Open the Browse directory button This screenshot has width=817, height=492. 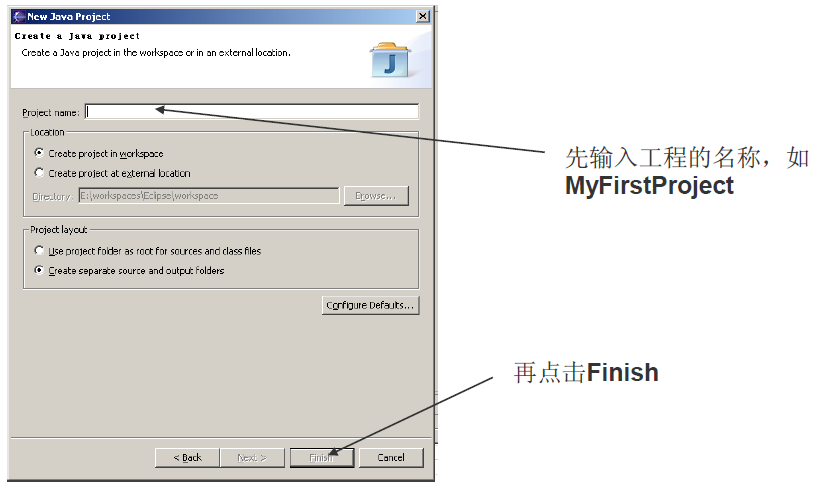pyautogui.click(x=376, y=196)
